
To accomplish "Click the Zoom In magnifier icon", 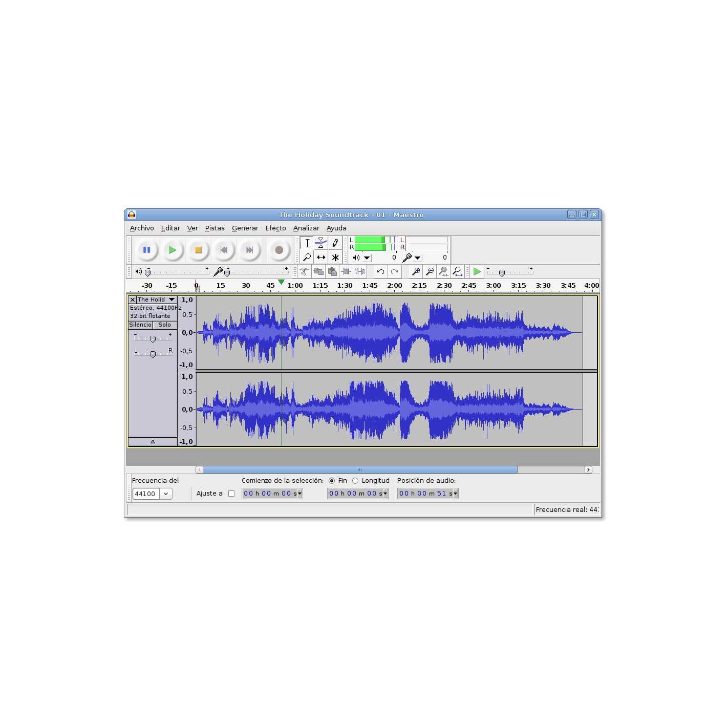I will click(416, 272).
